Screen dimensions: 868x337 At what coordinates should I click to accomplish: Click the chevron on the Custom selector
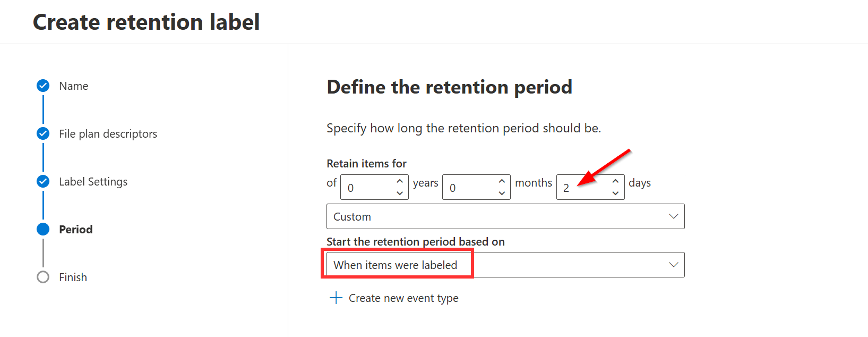tap(673, 216)
